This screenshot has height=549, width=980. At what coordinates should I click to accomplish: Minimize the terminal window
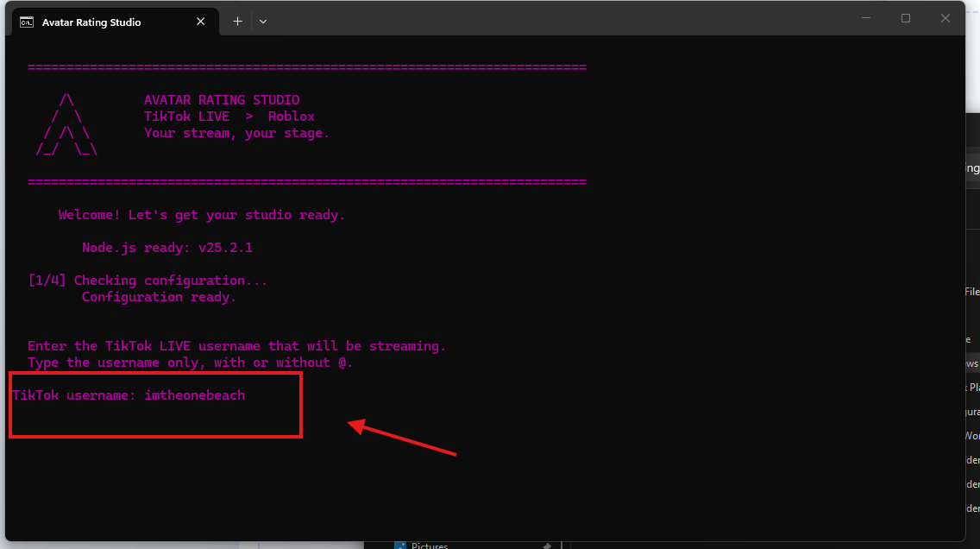866,18
